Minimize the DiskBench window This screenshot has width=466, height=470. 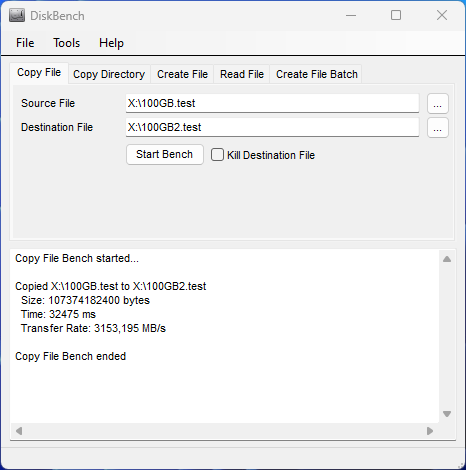351,15
